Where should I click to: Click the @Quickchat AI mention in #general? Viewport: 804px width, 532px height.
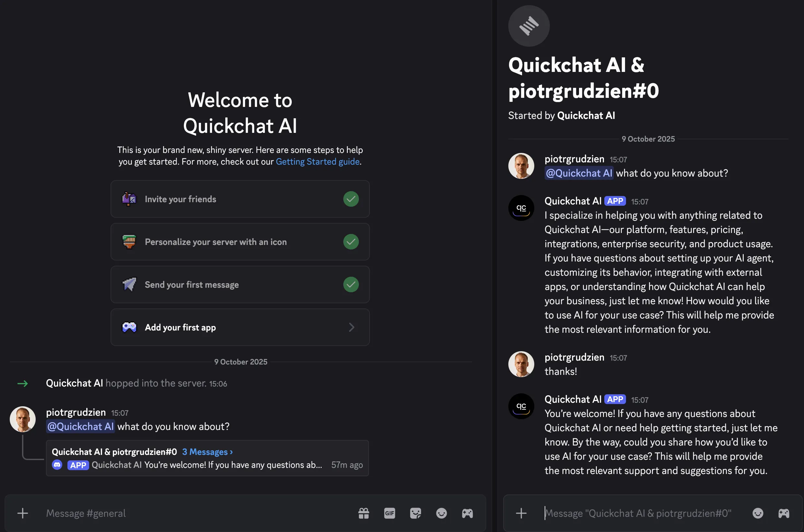click(x=80, y=426)
